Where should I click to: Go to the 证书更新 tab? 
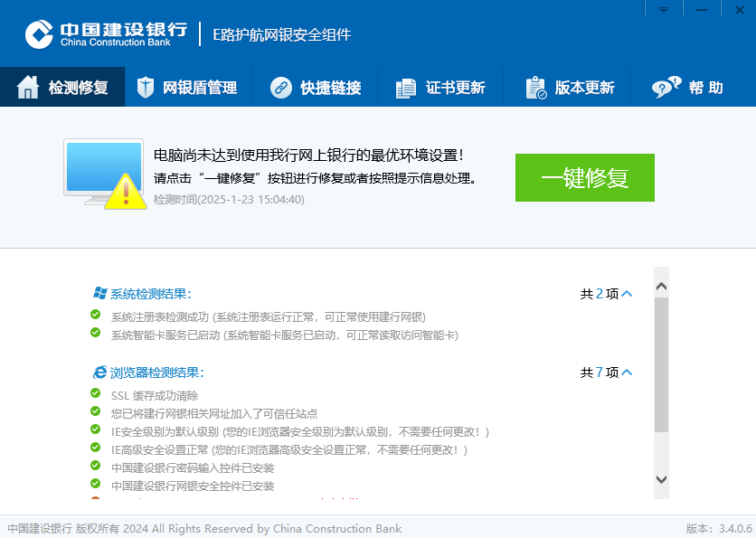(x=440, y=88)
